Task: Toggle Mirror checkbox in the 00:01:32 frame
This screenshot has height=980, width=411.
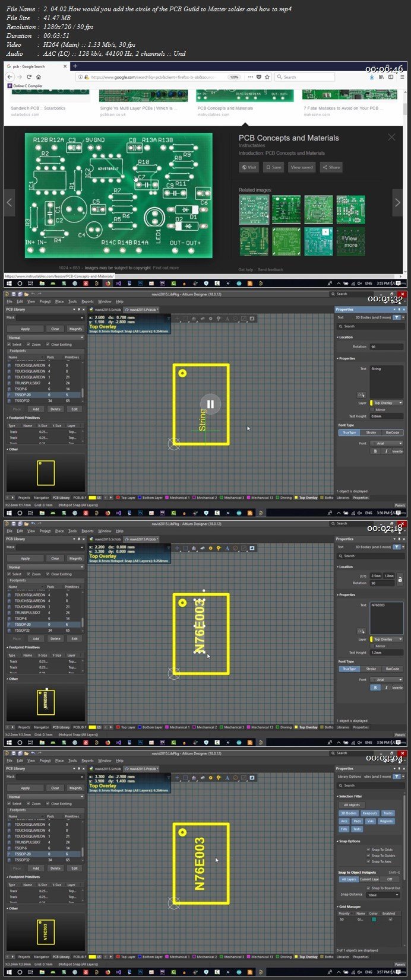Action: click(x=372, y=409)
